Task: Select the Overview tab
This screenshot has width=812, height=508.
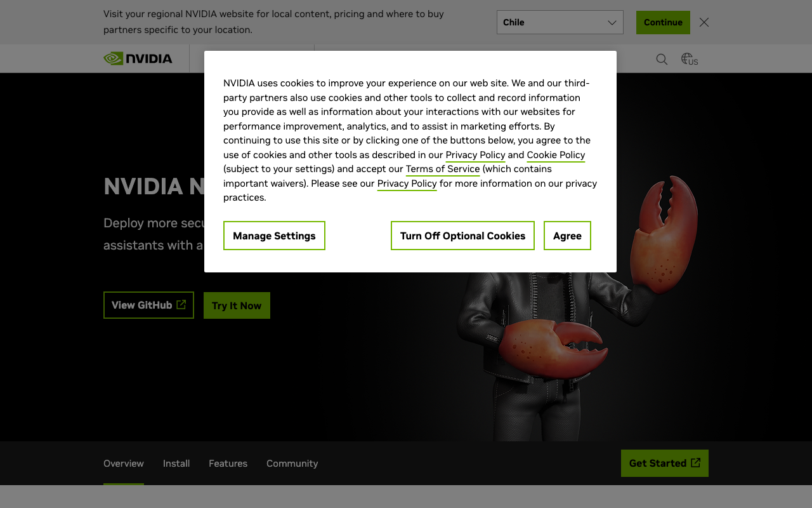Action: 124,464
